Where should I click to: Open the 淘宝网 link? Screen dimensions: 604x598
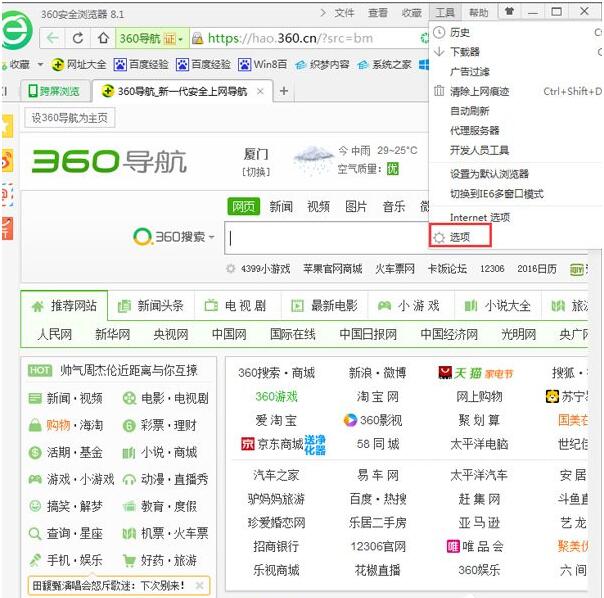click(x=378, y=396)
